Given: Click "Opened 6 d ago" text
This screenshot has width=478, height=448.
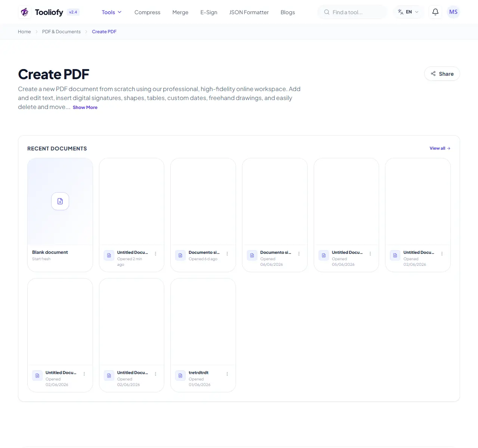Looking at the screenshot, I should point(203,259).
